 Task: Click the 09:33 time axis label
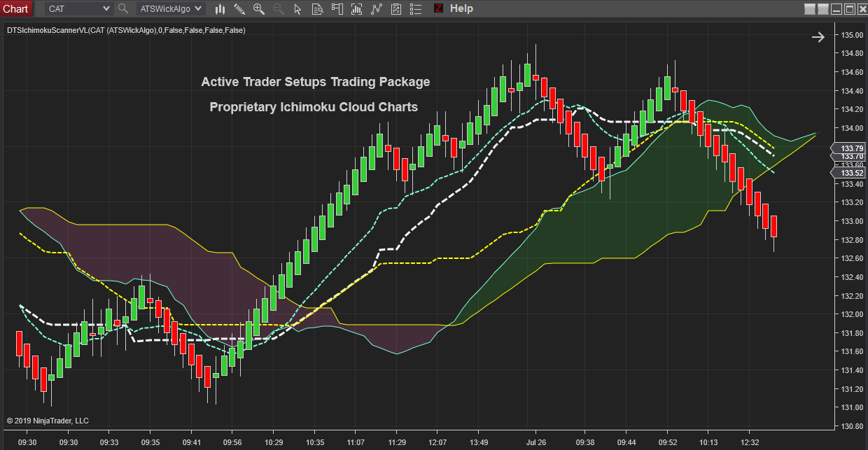tap(109, 442)
